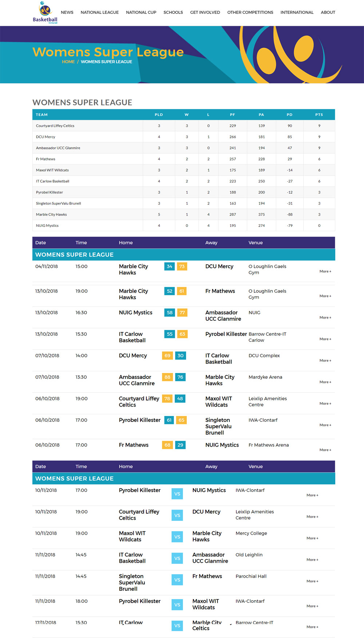The image size is (364, 641).
Task: Expand More + for Ambassador UCC Glanmire vs Marble City Hawks
Action: pos(325,382)
